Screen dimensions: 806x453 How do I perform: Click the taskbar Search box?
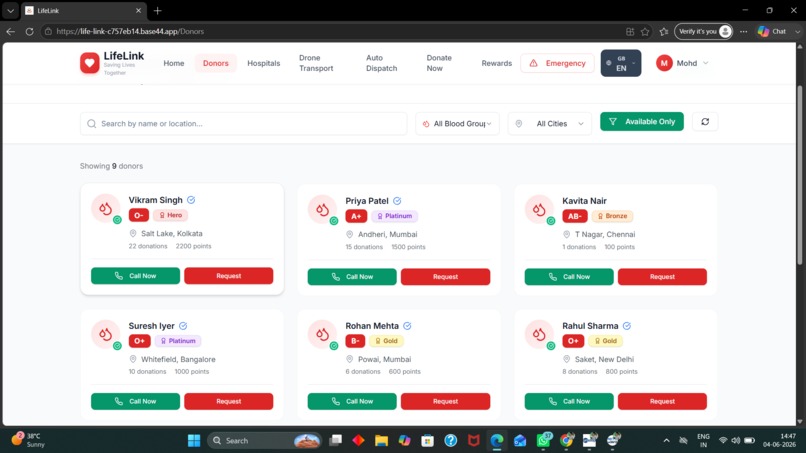coord(264,441)
